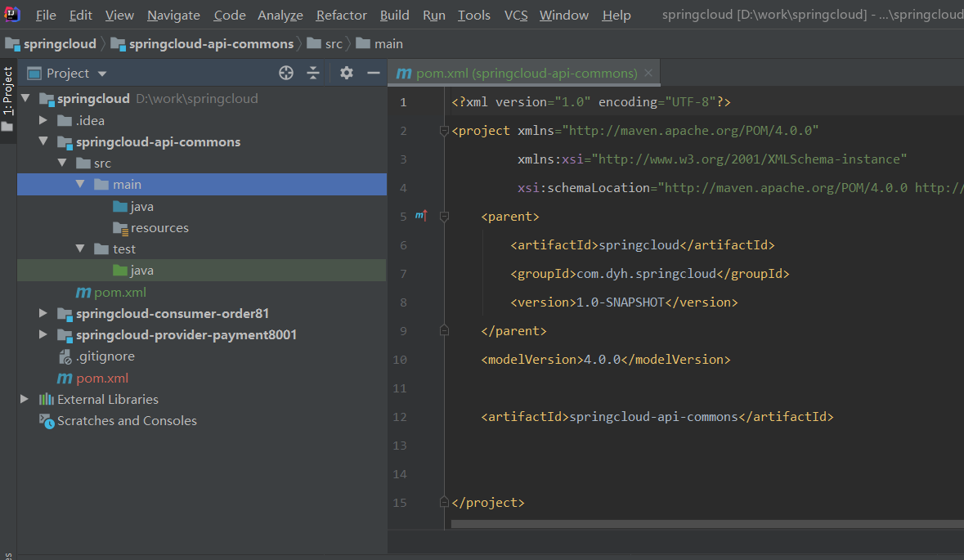Viewport: 964px width, 560px height.
Task: Select pom.xml under springcloud-api-commons
Action: 120,293
